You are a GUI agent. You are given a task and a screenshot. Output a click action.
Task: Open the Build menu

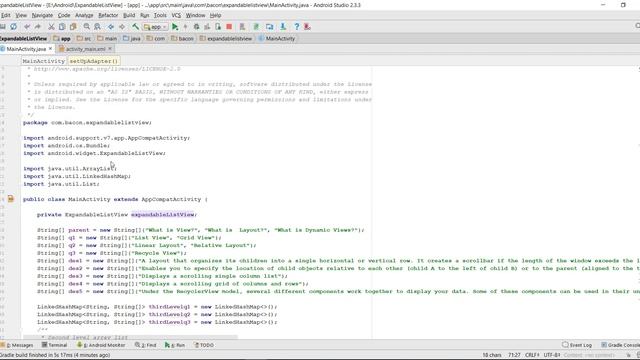129,15
